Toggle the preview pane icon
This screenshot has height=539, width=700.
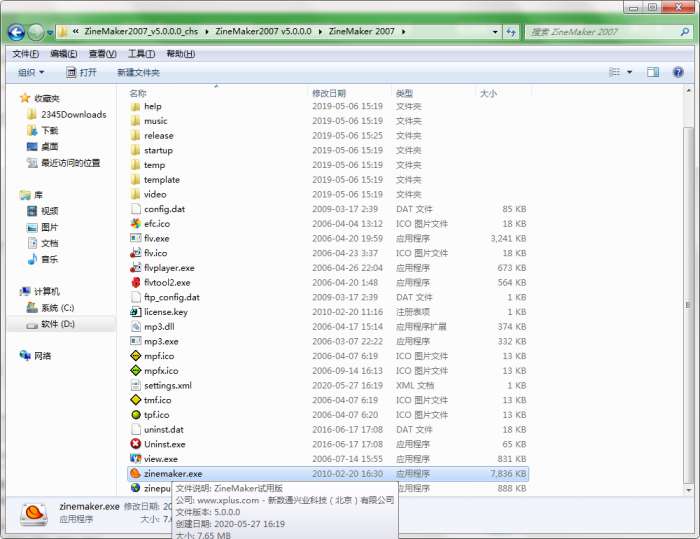point(653,72)
